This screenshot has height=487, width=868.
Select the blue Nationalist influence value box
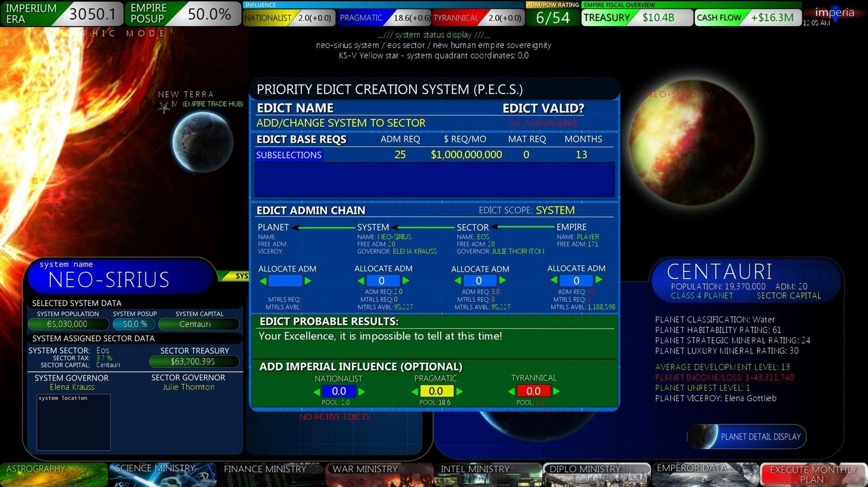(339, 391)
